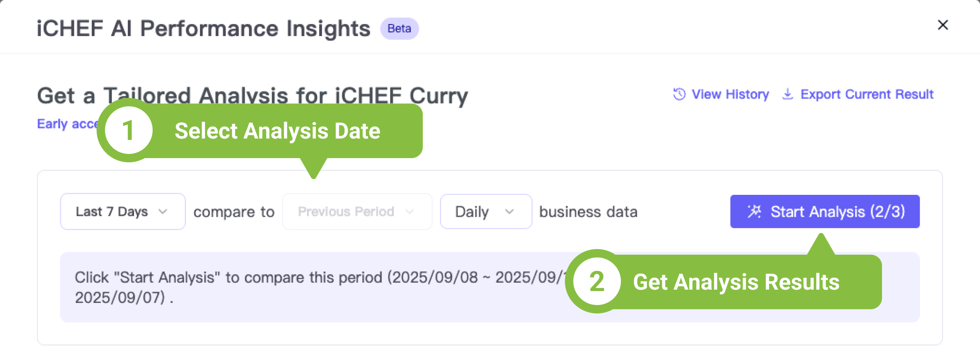Click the green circle numbered 2
The image size is (980, 361).
(596, 282)
